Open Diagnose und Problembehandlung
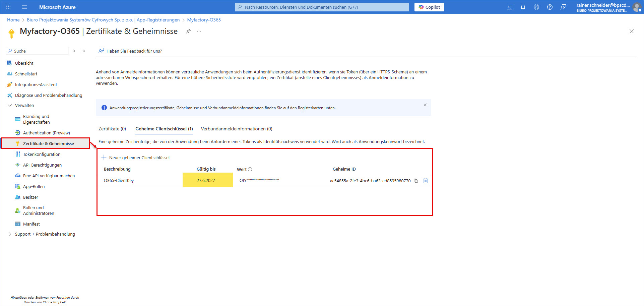 pyautogui.click(x=49, y=95)
